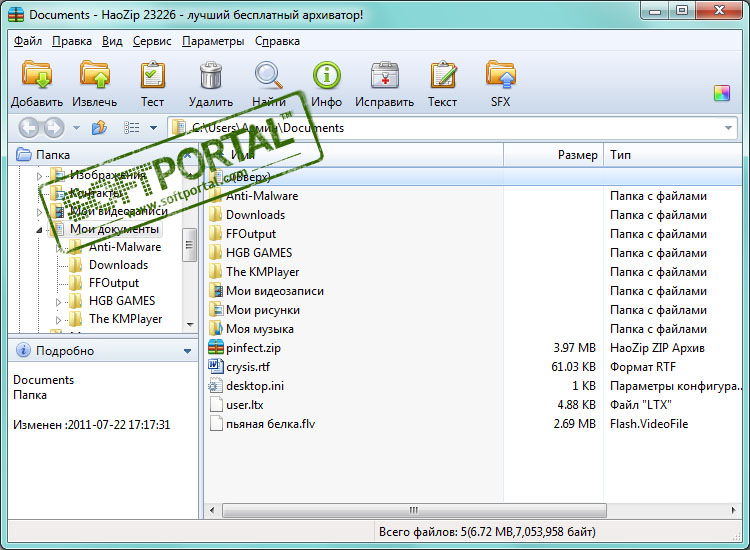This screenshot has width=750, height=550.
Task: Select the FFOutput folder in file list
Action: click(x=251, y=234)
